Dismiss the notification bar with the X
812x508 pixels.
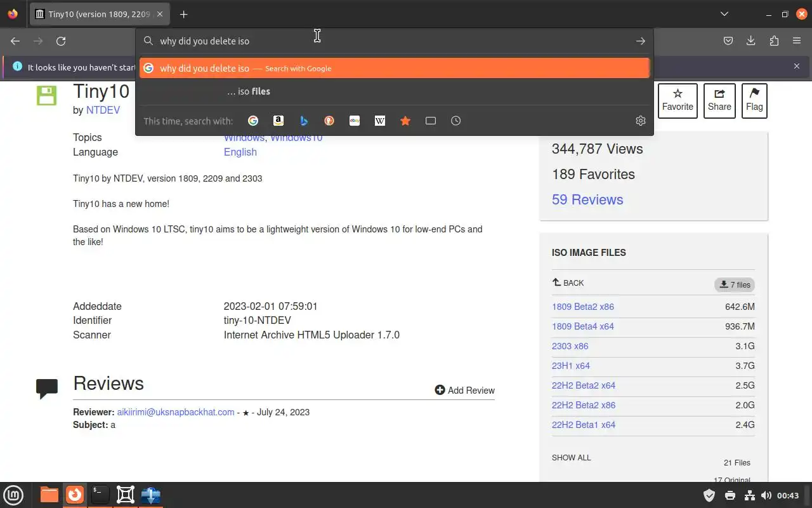coord(797,66)
